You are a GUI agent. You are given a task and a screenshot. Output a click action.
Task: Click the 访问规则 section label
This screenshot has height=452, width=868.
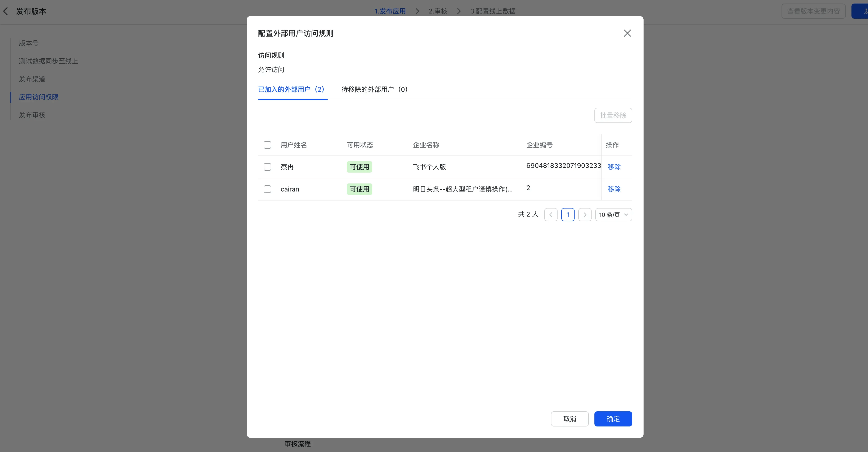point(271,55)
